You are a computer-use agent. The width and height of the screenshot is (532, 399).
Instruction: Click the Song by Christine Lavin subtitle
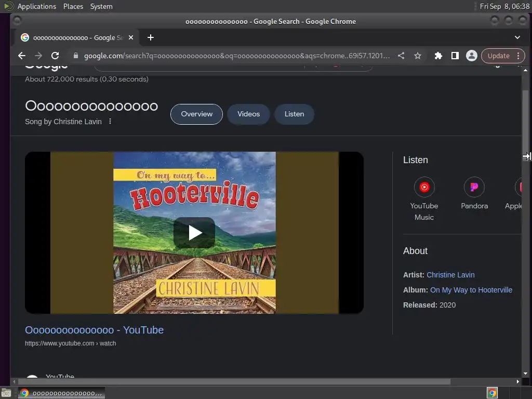point(63,122)
